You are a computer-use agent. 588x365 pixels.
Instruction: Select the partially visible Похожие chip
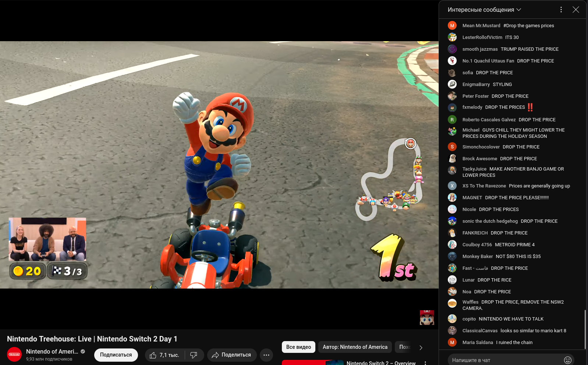click(404, 347)
